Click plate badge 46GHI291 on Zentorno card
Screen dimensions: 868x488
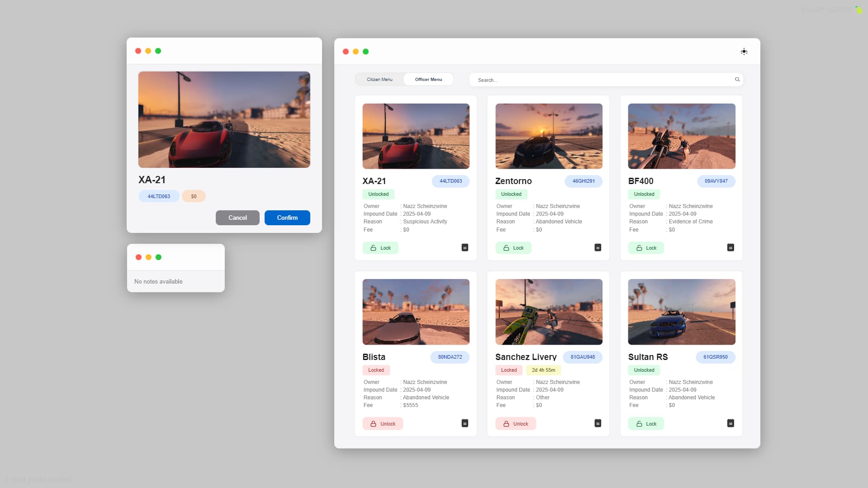pos(583,181)
